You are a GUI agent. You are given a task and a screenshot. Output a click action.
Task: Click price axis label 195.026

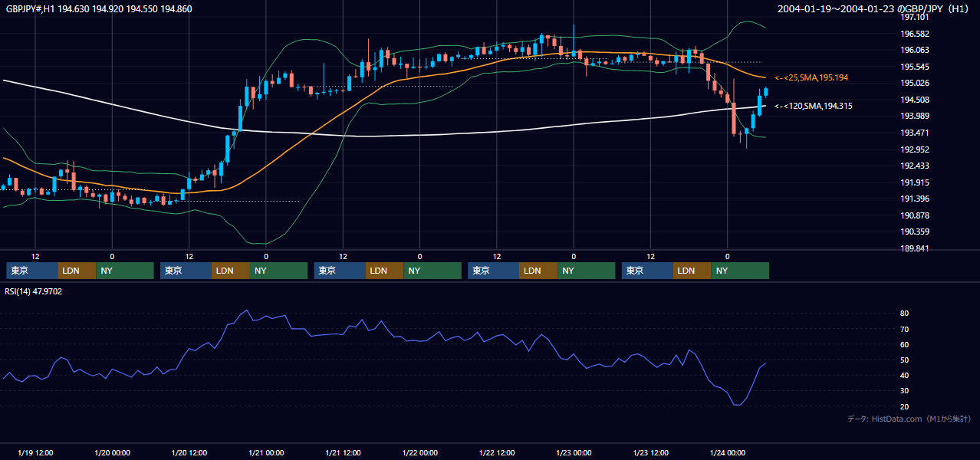tap(916, 84)
